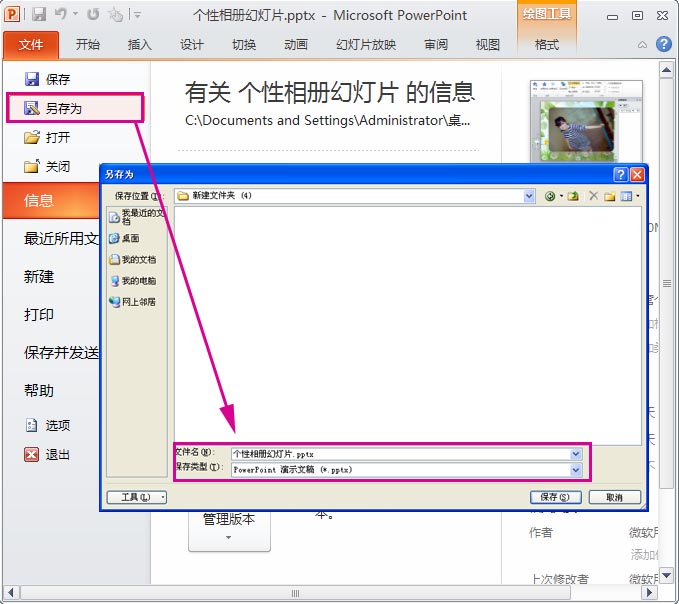Expand the 文件名 dropdown arrow

point(576,454)
